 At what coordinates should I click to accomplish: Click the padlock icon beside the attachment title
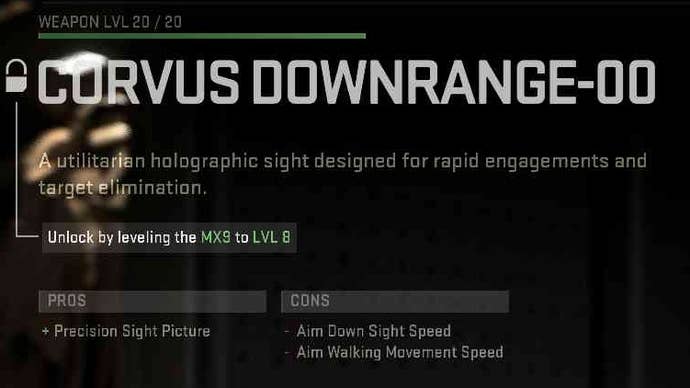[16, 76]
